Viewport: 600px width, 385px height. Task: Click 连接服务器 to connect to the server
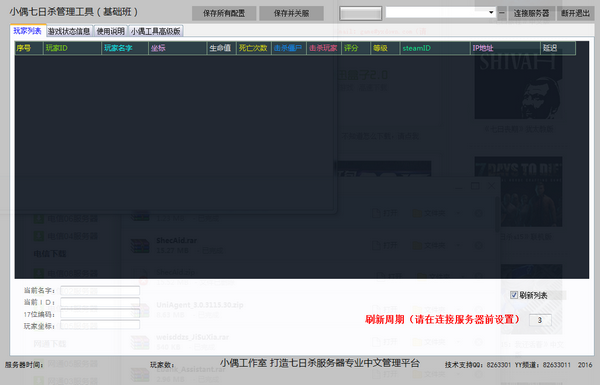pos(531,13)
